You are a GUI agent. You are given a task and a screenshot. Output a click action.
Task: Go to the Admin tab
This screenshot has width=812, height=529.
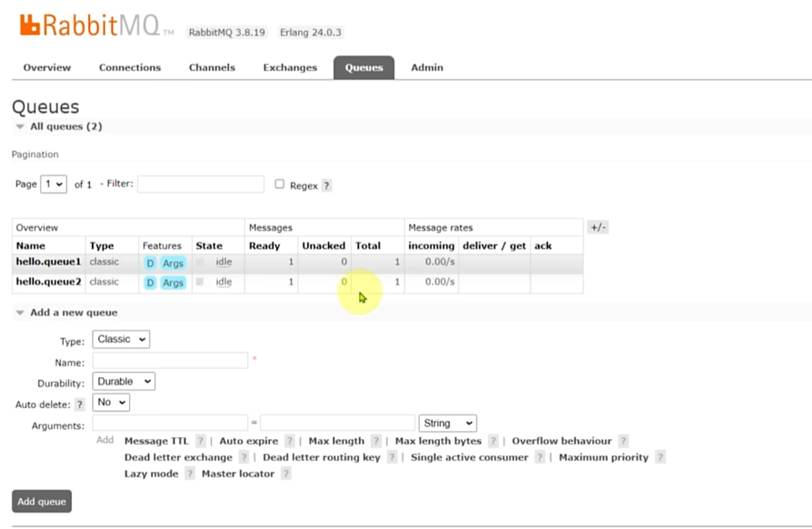click(x=427, y=67)
